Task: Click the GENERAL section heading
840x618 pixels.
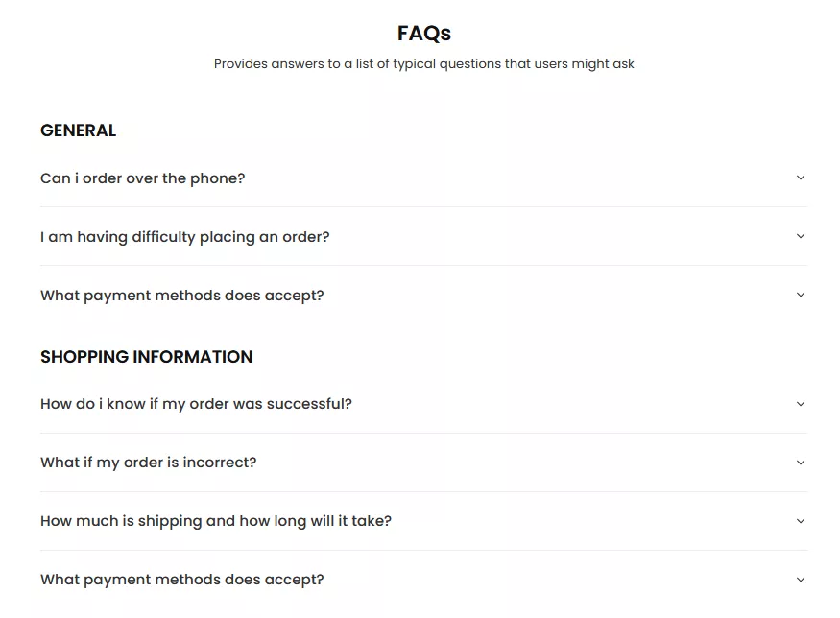Action: point(78,131)
